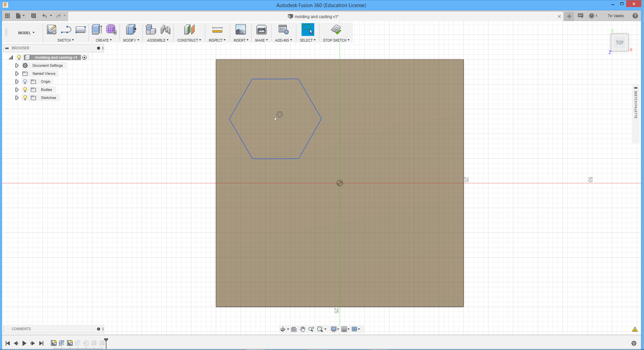
Task: Select the Line sketch tool
Action: point(66,30)
